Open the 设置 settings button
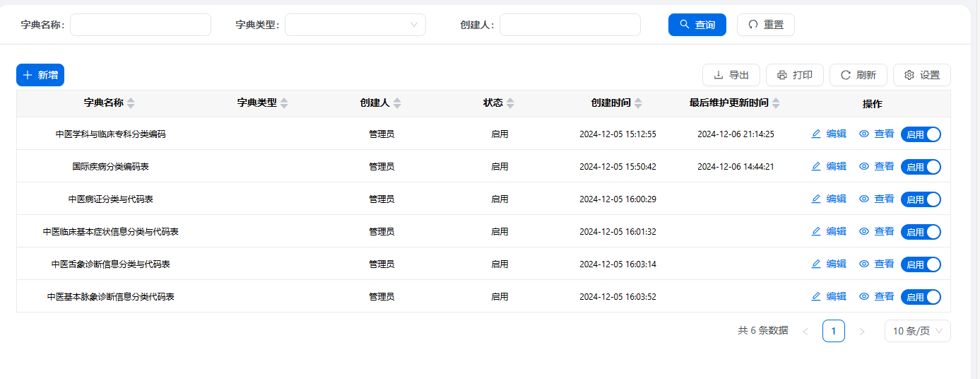Screen dimensions: 980x379 click(921, 75)
